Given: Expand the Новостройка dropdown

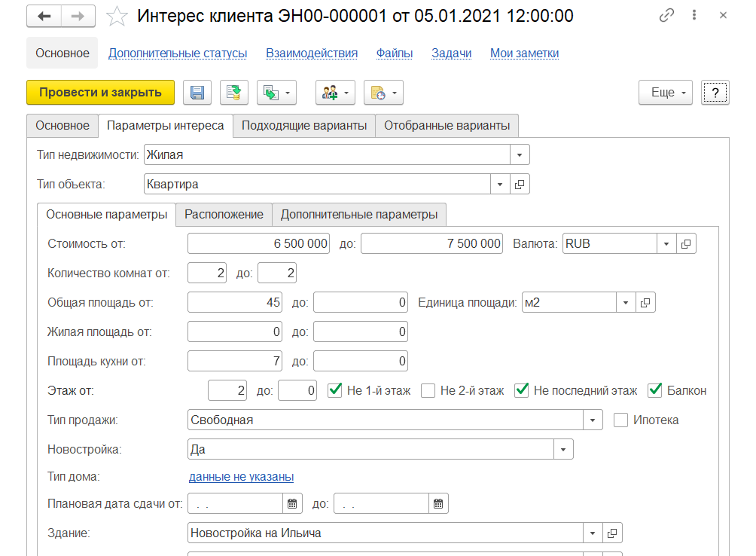Looking at the screenshot, I should click(x=563, y=450).
